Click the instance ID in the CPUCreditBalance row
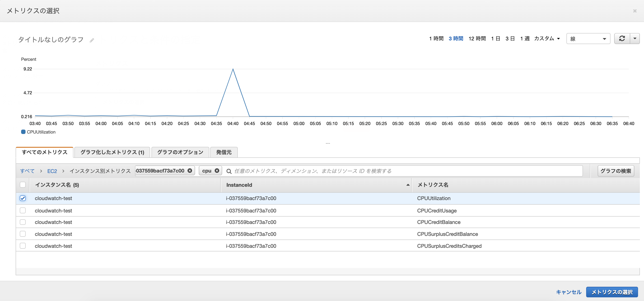 coord(251,222)
